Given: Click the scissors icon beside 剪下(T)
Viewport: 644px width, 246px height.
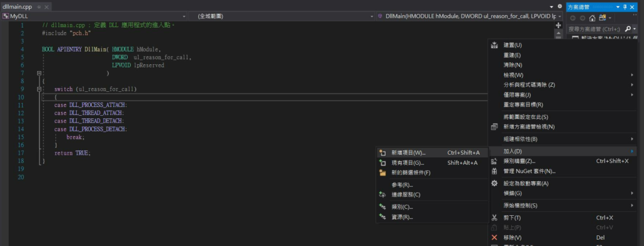Looking at the screenshot, I should (x=494, y=218).
